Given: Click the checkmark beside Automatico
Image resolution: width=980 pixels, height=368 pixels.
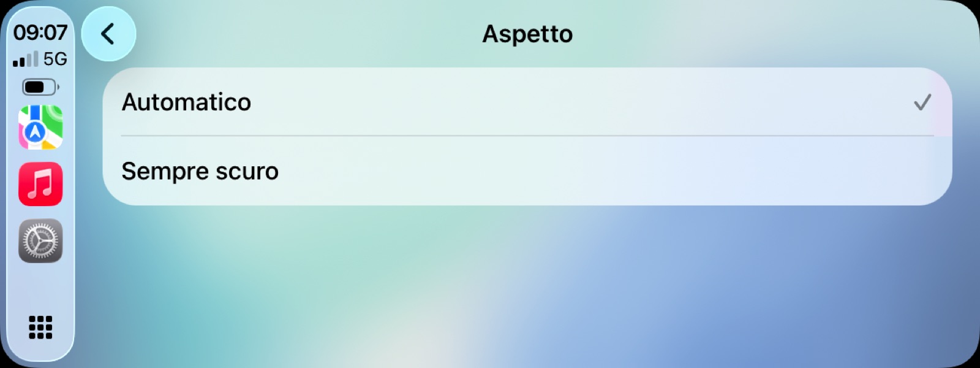Looking at the screenshot, I should click(922, 102).
